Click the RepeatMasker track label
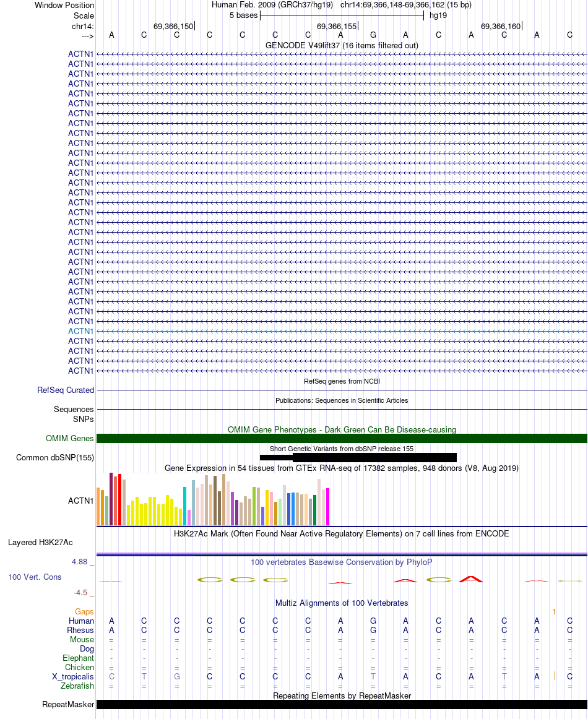This screenshot has width=588, height=719. tap(68, 704)
